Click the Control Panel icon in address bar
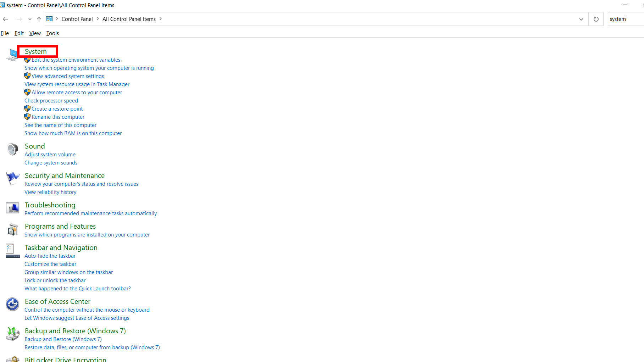Screen dimensions: 644x362 click(x=50, y=19)
